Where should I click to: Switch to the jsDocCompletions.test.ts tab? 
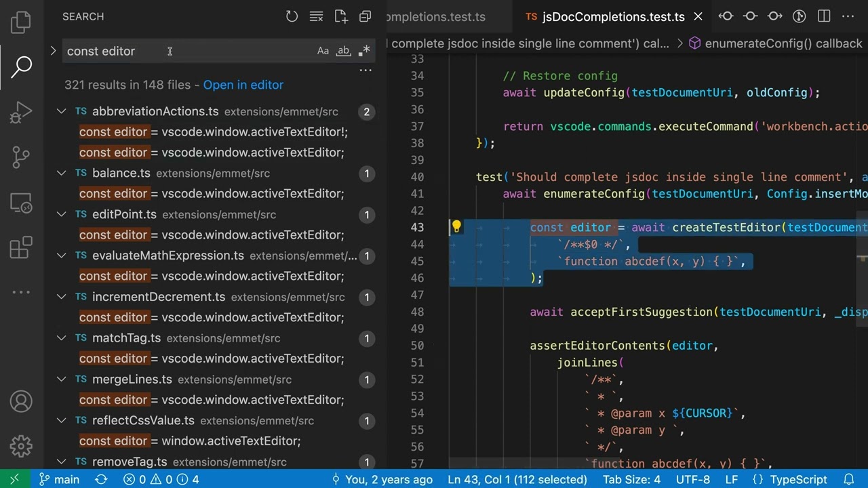[x=613, y=16]
